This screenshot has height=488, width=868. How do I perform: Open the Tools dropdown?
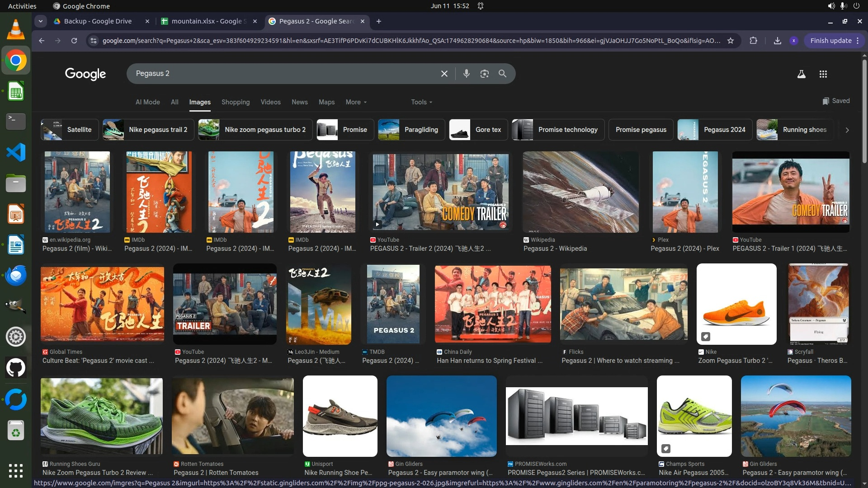pyautogui.click(x=421, y=102)
